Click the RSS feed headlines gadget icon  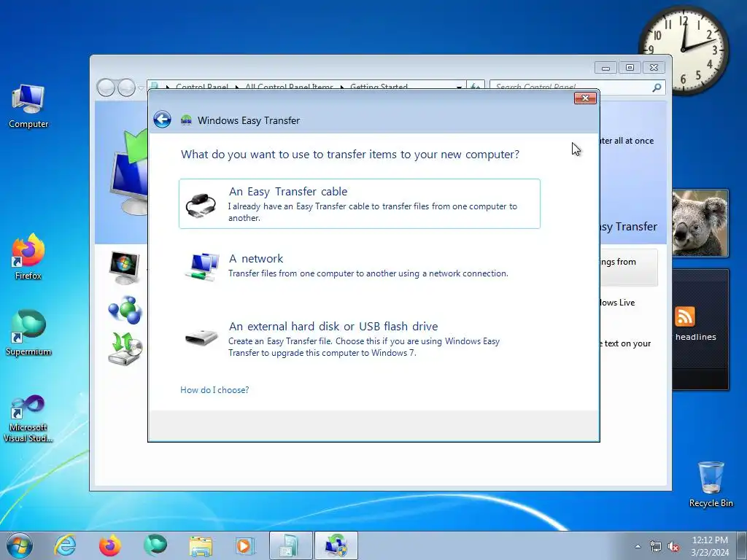(684, 316)
